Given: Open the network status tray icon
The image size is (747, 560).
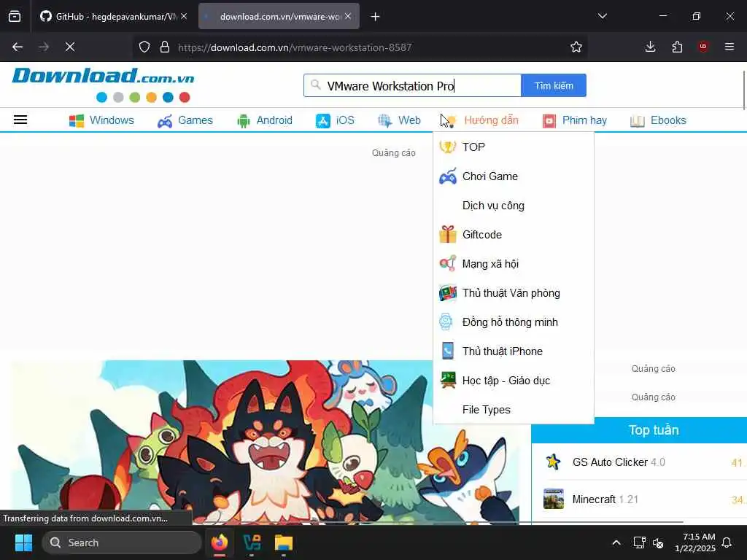Looking at the screenshot, I should pyautogui.click(x=639, y=542).
